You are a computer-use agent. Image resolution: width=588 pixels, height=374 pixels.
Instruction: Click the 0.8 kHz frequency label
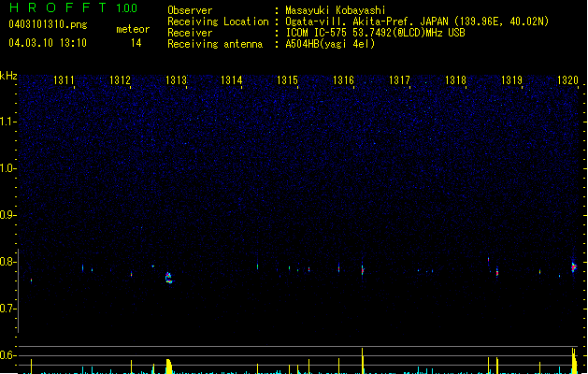[x=7, y=262]
